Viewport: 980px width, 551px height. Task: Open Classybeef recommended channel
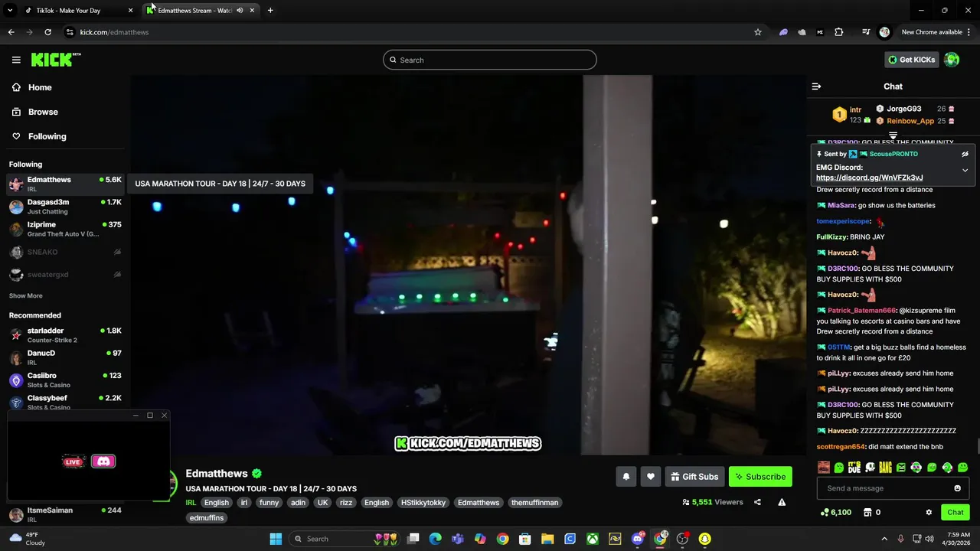[x=65, y=402]
